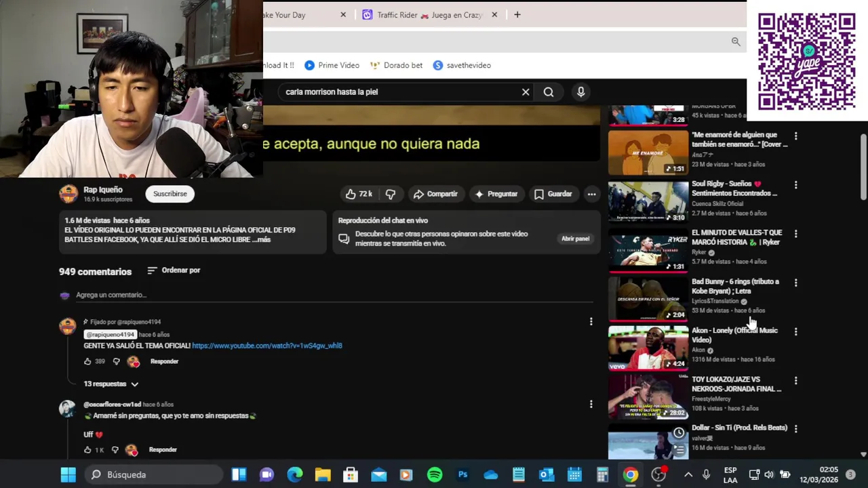Launch Photoshop from the taskbar

click(463, 475)
